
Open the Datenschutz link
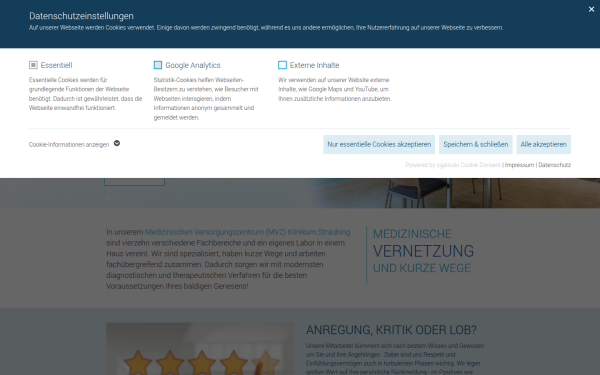[554, 165]
